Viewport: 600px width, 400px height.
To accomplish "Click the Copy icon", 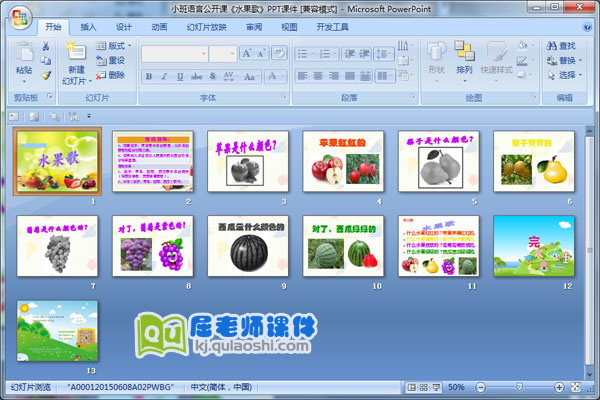I will click(46, 60).
